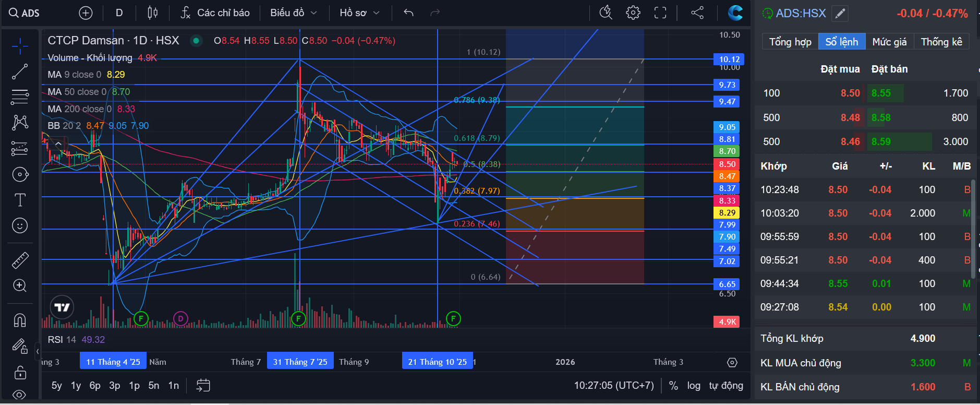Image resolution: width=980 pixels, height=405 pixels.
Task: Expand the Biểu đồ dropdown
Action: click(294, 13)
